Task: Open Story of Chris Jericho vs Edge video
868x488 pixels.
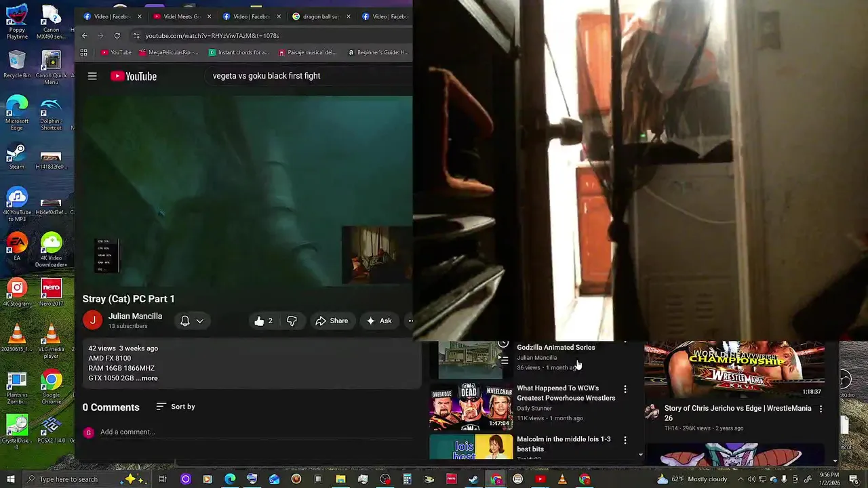Action: pyautogui.click(x=737, y=413)
